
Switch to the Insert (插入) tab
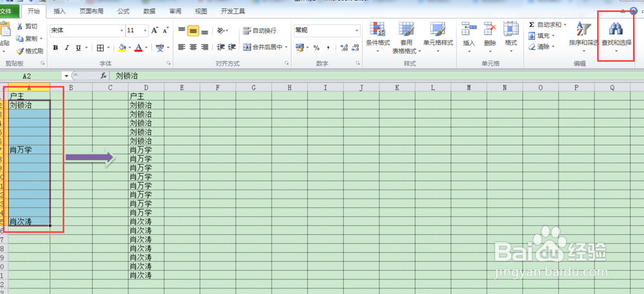[59, 12]
